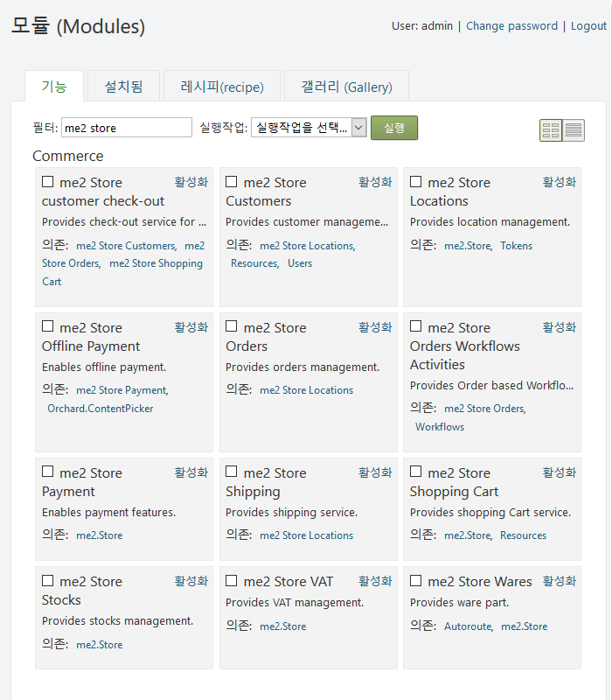Open the 실행작업 action dropdown
This screenshot has height=700, width=612.
[309, 128]
